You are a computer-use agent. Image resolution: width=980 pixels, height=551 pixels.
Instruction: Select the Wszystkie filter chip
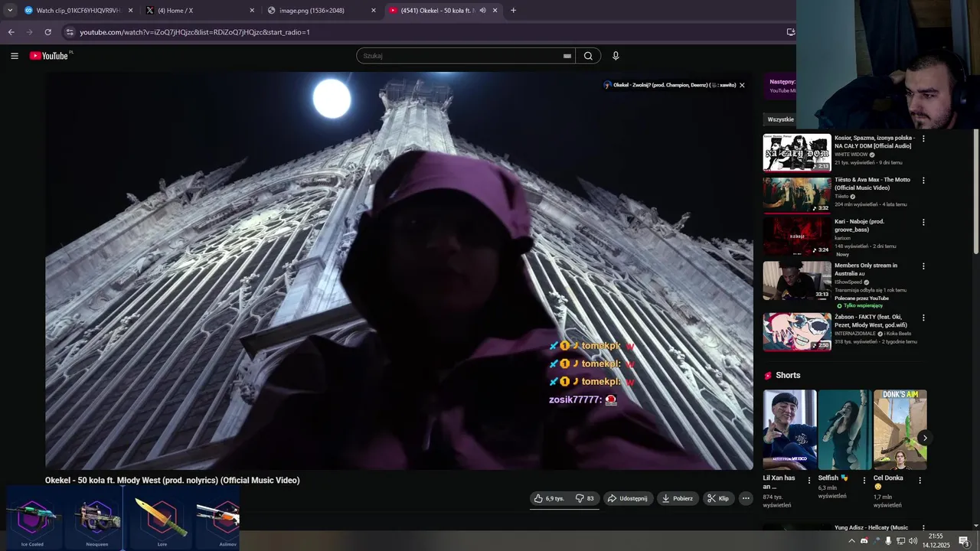[x=780, y=119]
